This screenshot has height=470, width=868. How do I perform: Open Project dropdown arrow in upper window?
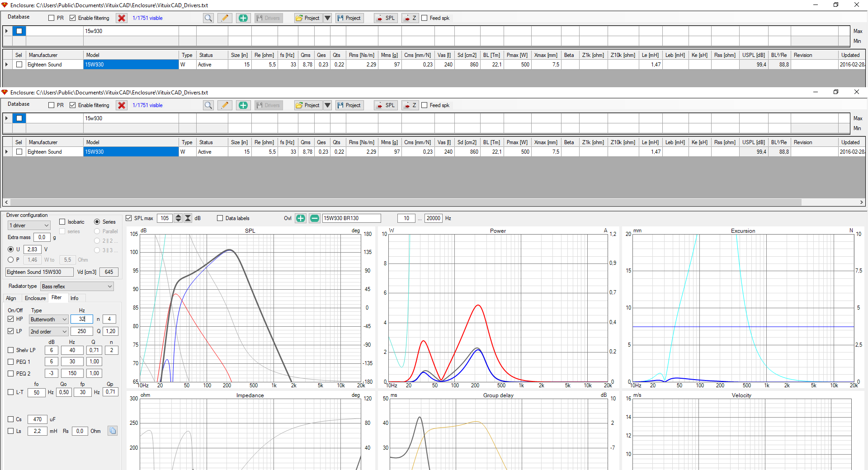click(x=327, y=18)
